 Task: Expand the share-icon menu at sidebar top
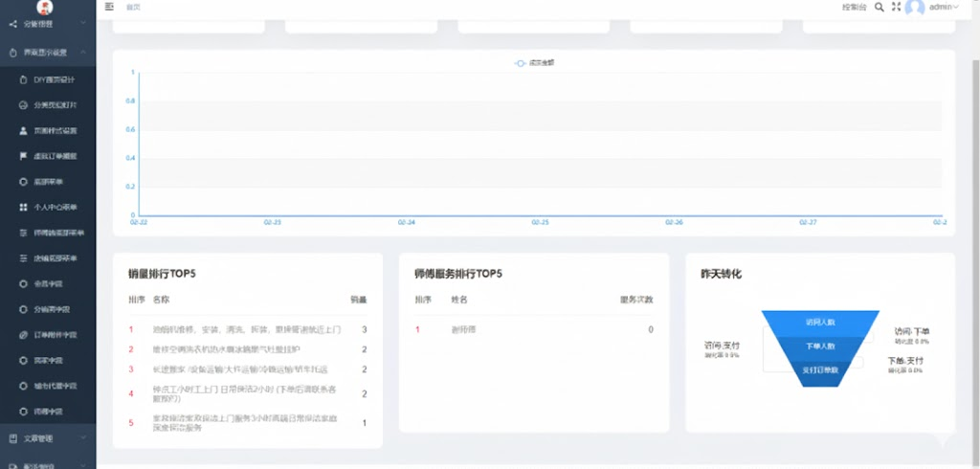48,24
